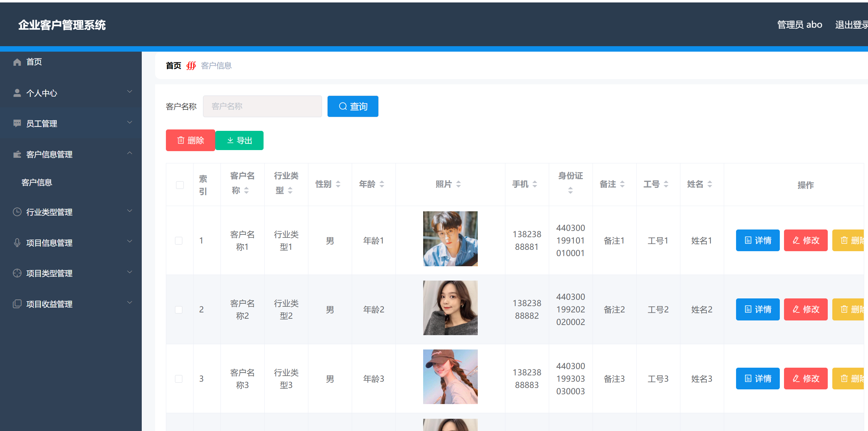The height and width of the screenshot is (431, 868).
Task: Toggle the select-all header checkbox
Action: point(180,185)
